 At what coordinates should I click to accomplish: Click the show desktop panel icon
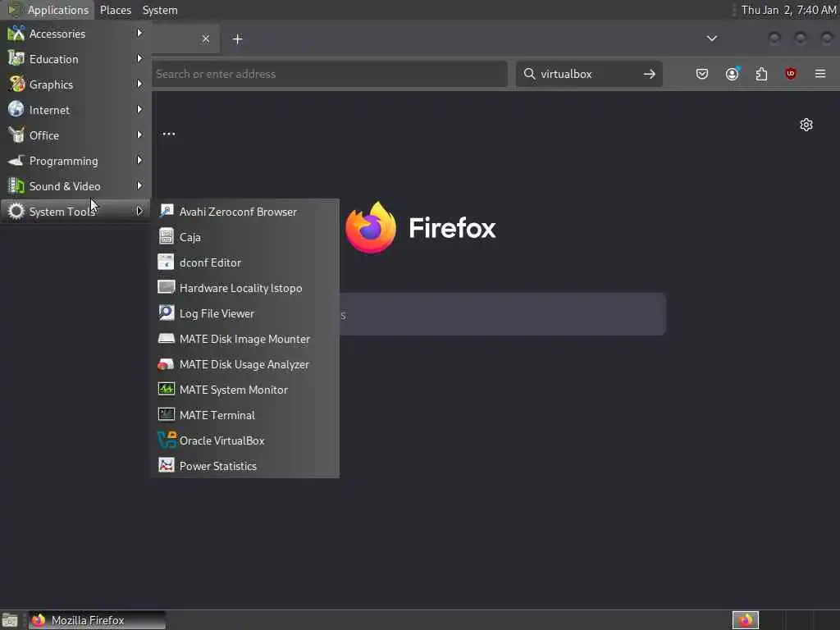point(10,620)
